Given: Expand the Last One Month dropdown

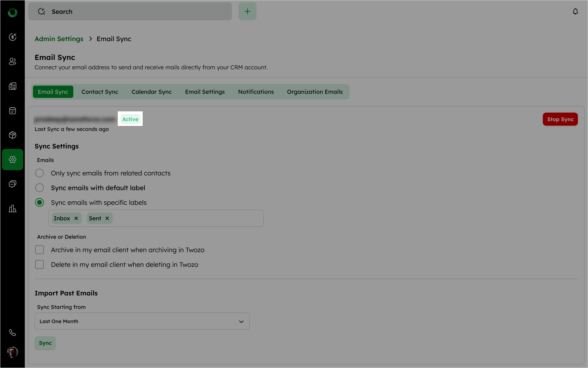Looking at the screenshot, I should tap(142, 321).
